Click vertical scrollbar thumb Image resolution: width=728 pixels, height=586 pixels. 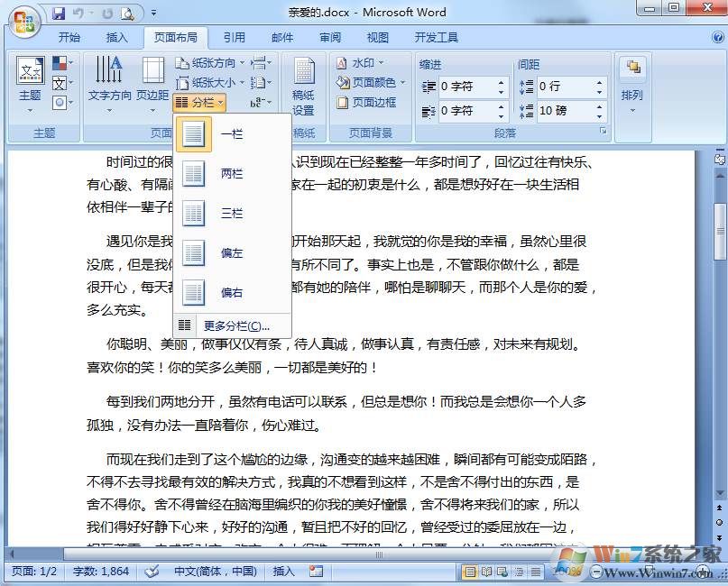[x=720, y=231]
